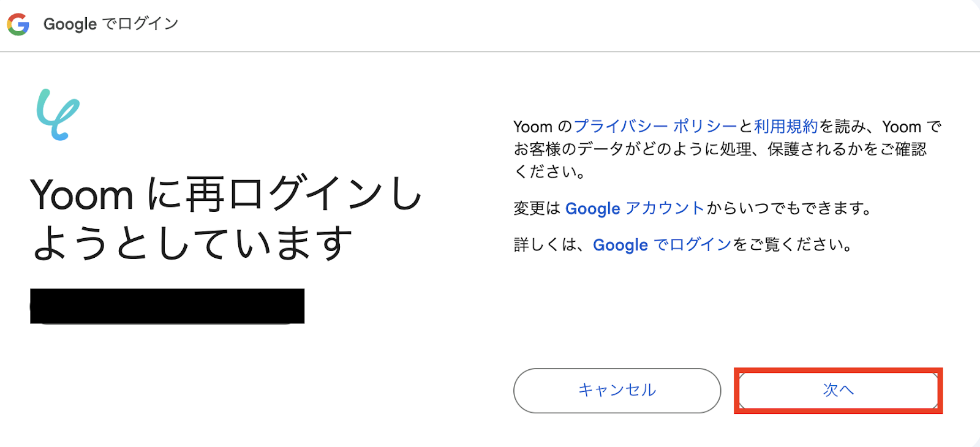This screenshot has width=980, height=447.
Task: Click the 変更は text
Action: pyautogui.click(x=537, y=209)
